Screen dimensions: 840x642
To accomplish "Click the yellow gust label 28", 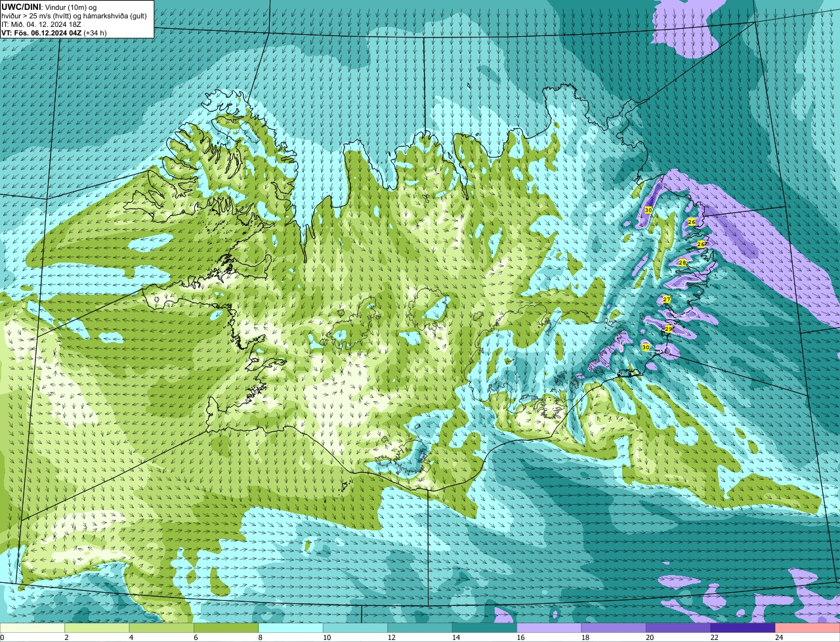I will point(682,263).
